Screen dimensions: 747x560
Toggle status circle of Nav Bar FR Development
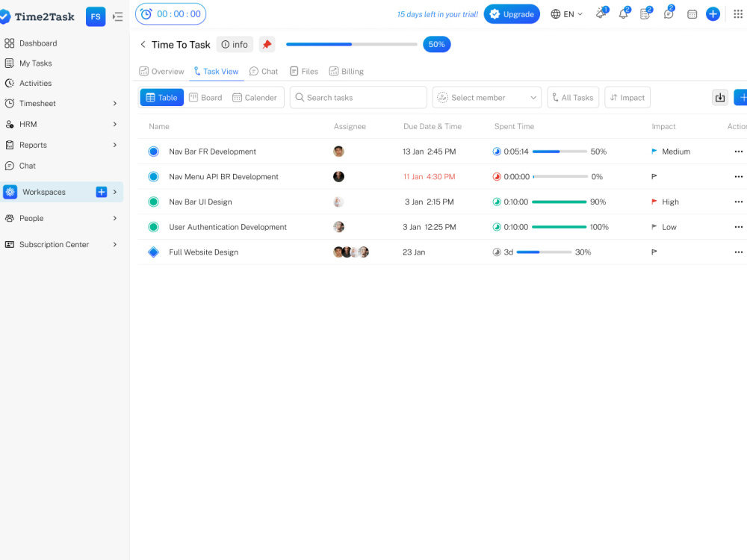click(153, 152)
